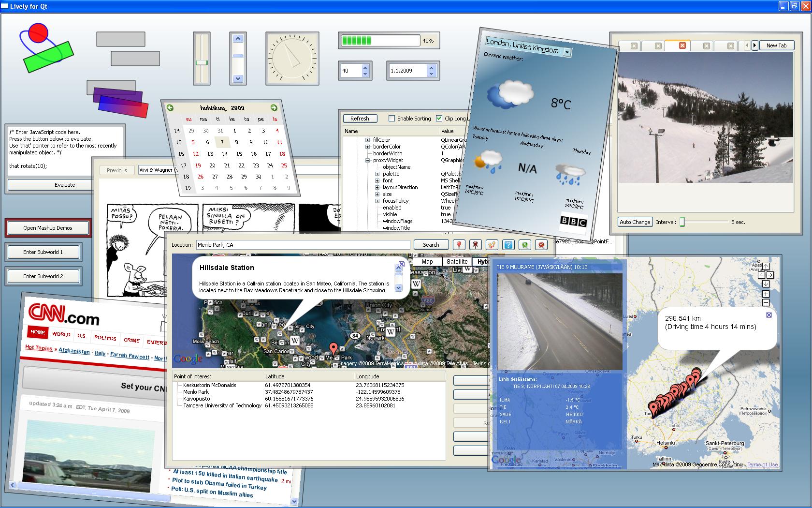Screen dimensions: 812x508
Task: Click the webcam Interval slider handle
Action: point(682,222)
